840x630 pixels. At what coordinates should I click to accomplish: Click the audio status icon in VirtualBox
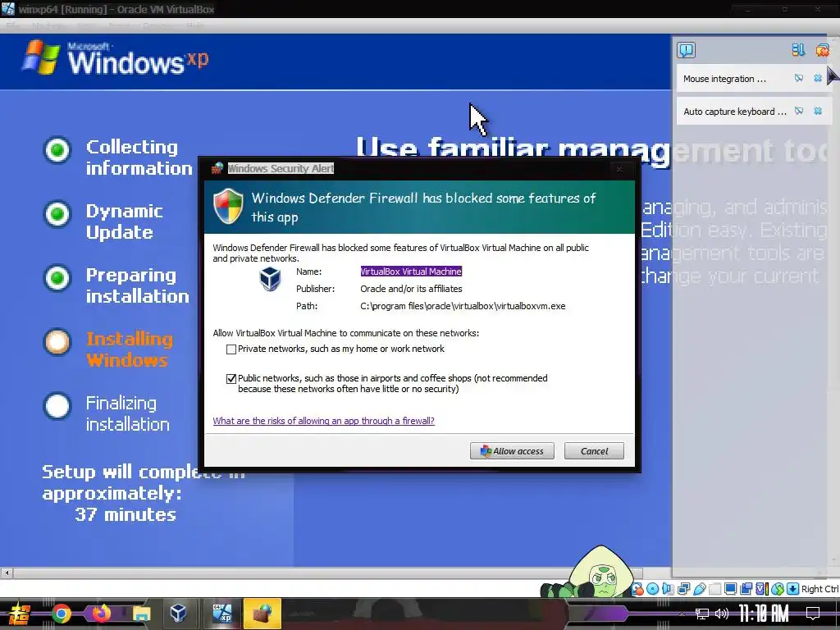tap(668, 589)
